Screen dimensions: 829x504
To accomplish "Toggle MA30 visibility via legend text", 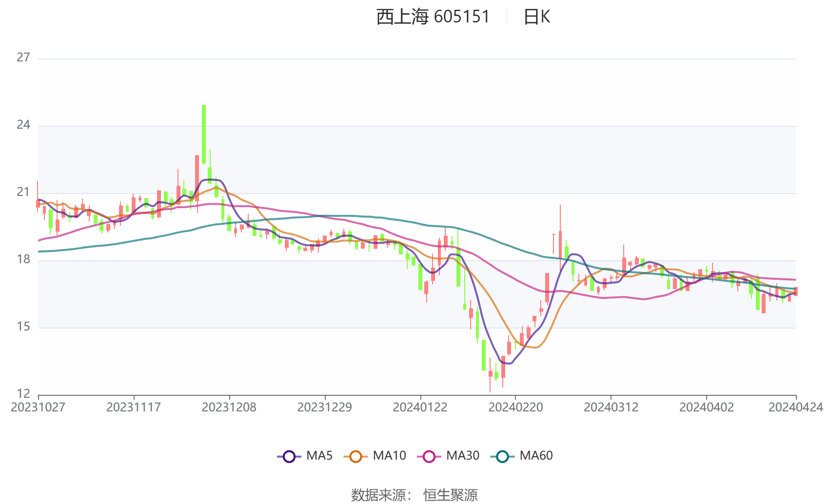I will (x=462, y=456).
